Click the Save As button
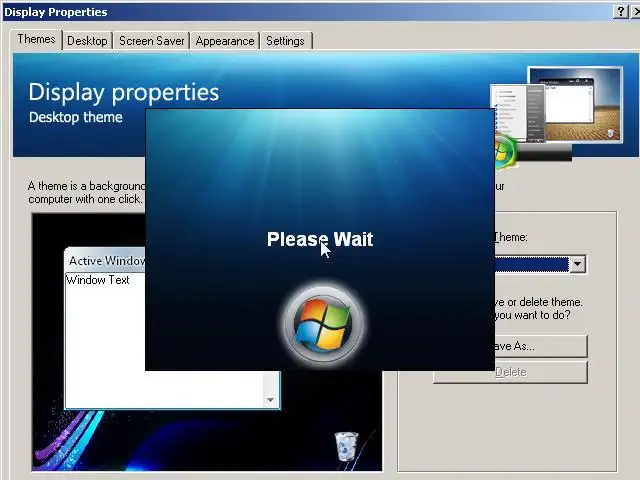640x480 pixels. 541,347
